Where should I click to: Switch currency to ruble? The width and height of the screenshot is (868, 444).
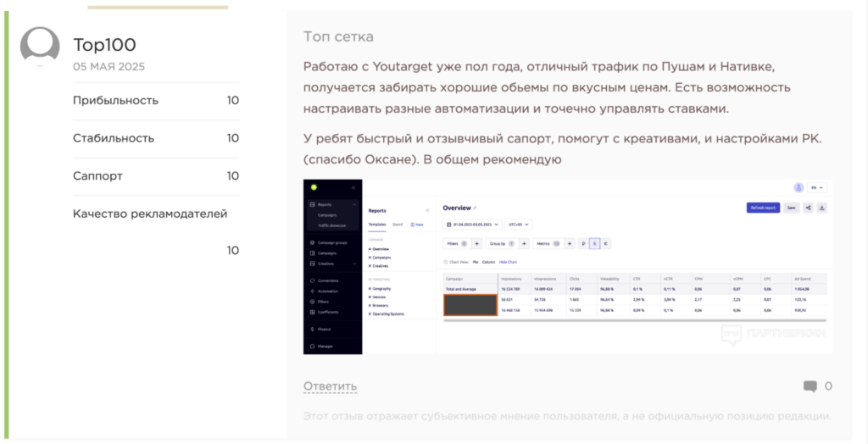583,243
